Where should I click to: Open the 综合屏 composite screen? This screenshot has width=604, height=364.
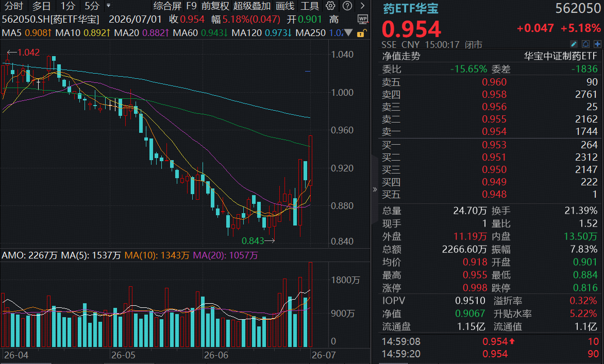pos(167,6)
